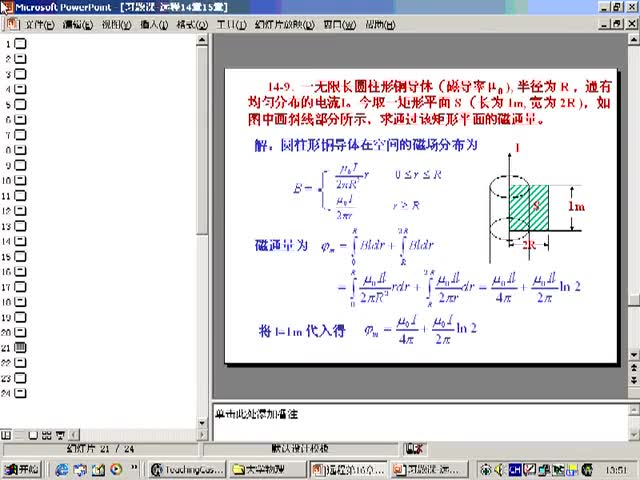Switch to TeachingCas... taskbar button
The width and height of the screenshot is (640, 480).
point(188,470)
